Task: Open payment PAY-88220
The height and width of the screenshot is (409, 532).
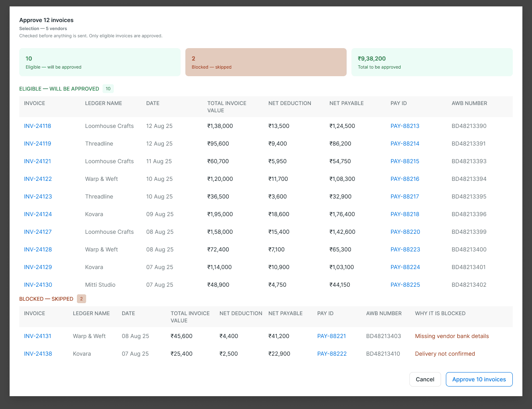Action: coord(405,232)
